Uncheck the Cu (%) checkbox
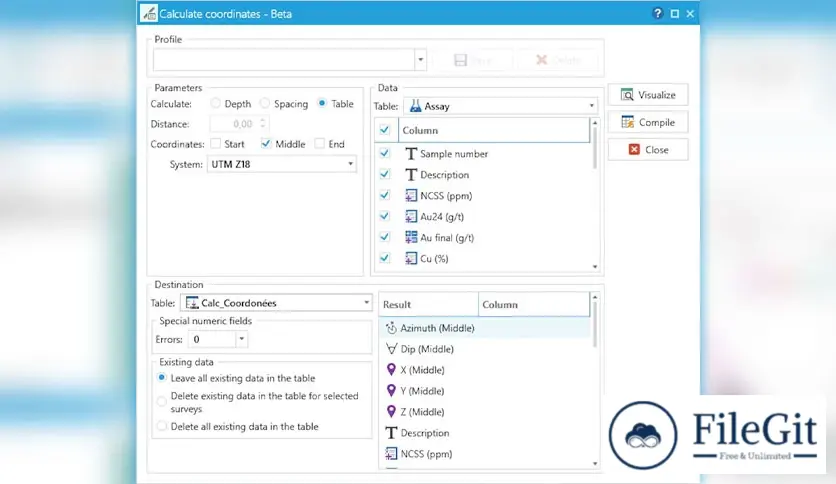The height and width of the screenshot is (484, 836). (x=384, y=259)
